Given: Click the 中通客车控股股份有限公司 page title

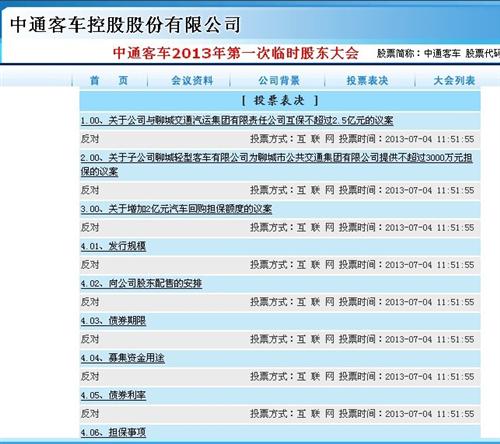Looking at the screenshot, I should click(x=125, y=24).
